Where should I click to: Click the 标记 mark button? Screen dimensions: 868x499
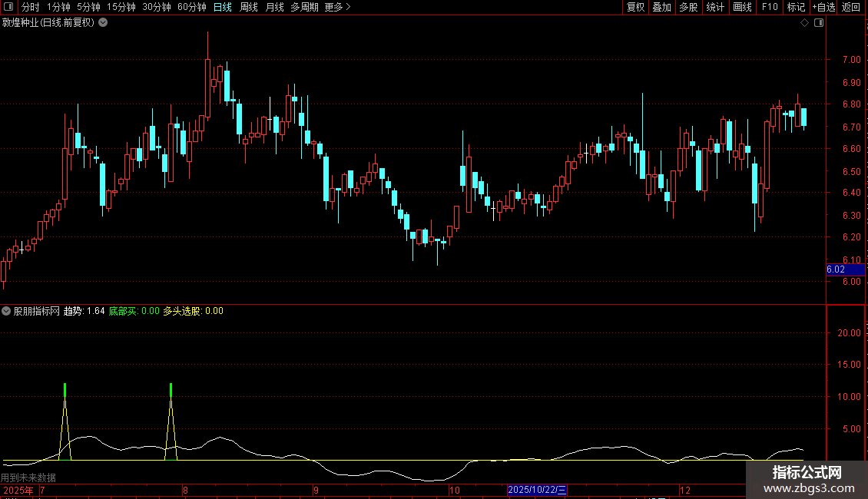point(796,7)
